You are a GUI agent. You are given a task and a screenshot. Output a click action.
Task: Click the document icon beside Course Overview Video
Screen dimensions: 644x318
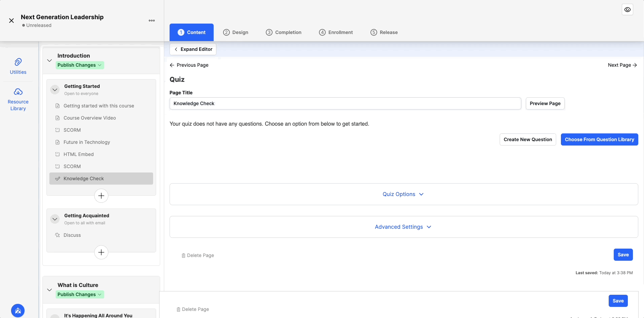pyautogui.click(x=58, y=118)
